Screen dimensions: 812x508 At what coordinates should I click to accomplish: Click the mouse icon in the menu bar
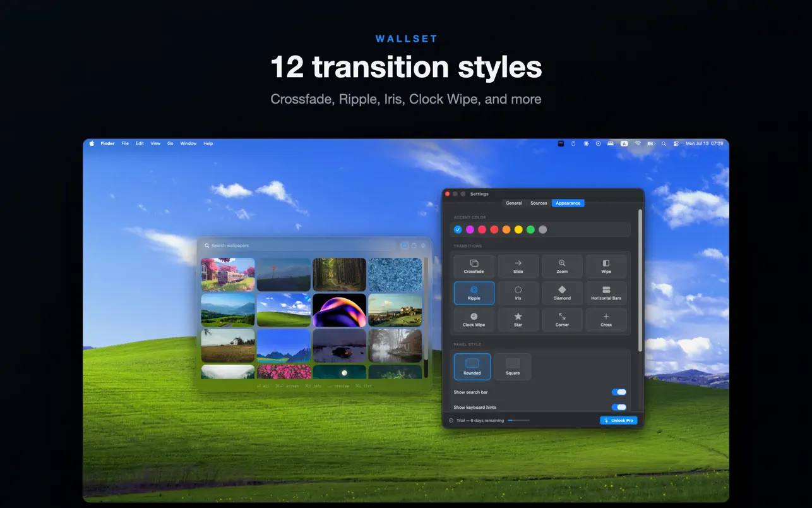573,143
